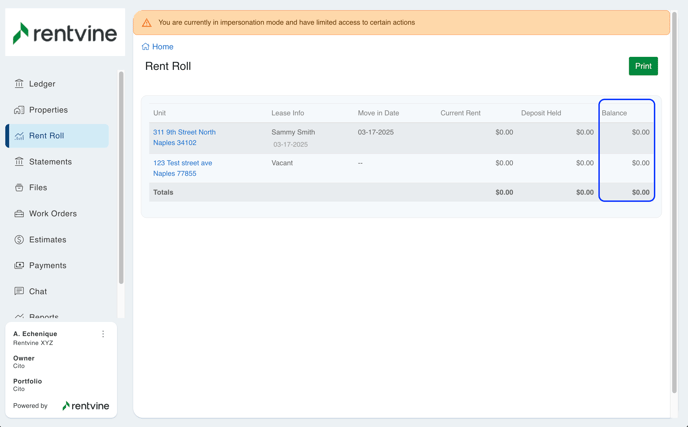Click the Statements icon in sidebar

click(x=19, y=162)
